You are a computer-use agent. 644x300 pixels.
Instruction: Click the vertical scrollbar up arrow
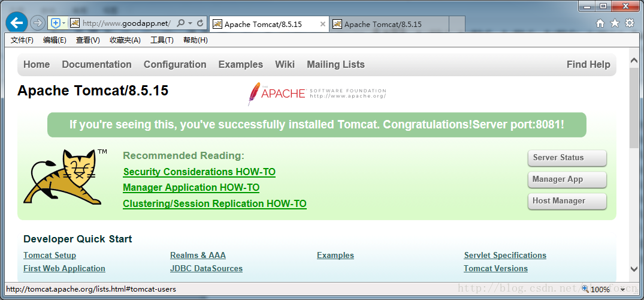[634, 61]
